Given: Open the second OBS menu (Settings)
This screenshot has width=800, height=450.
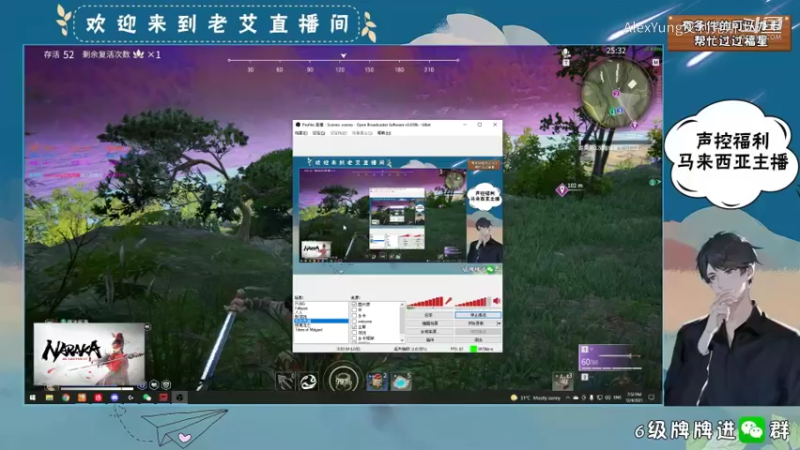Looking at the screenshot, I should [x=319, y=133].
